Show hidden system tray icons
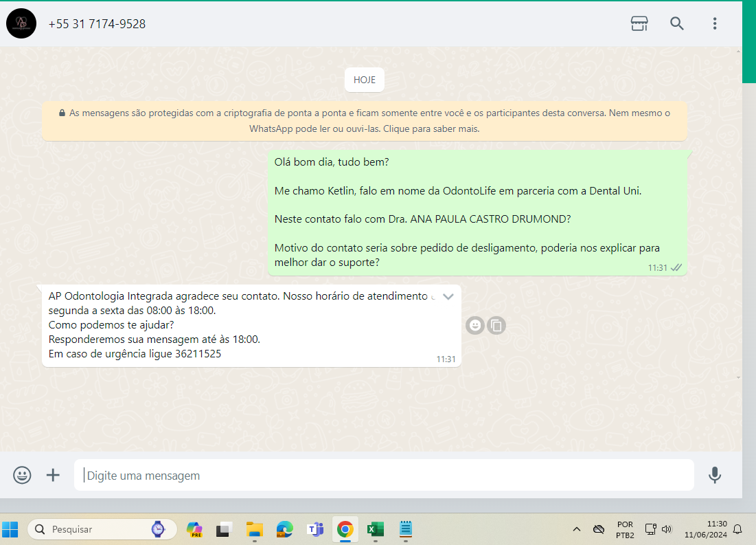Screen dimensions: 756x545 (577, 530)
